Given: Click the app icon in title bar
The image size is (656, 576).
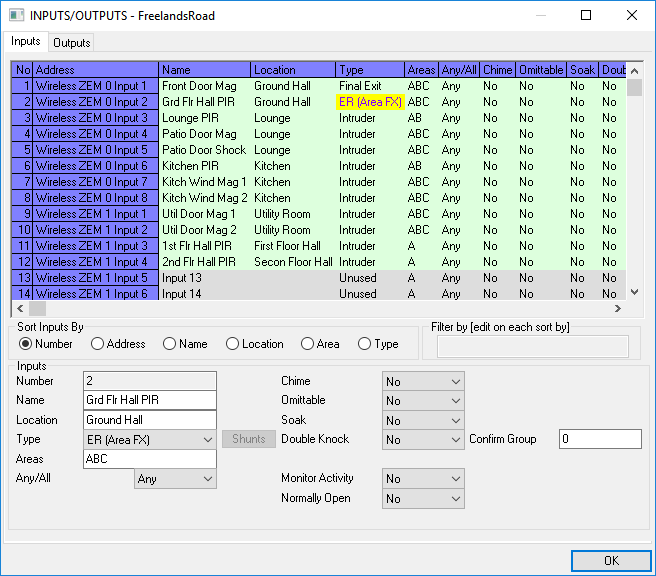Looking at the screenshot, I should [18, 16].
